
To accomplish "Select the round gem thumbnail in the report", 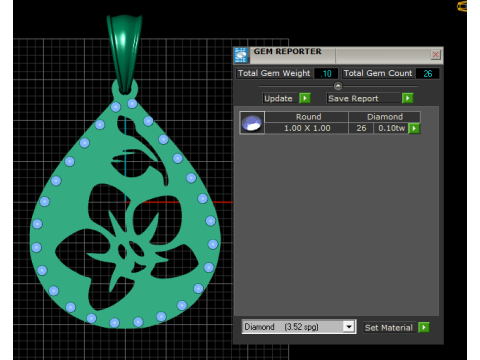I will pos(252,123).
